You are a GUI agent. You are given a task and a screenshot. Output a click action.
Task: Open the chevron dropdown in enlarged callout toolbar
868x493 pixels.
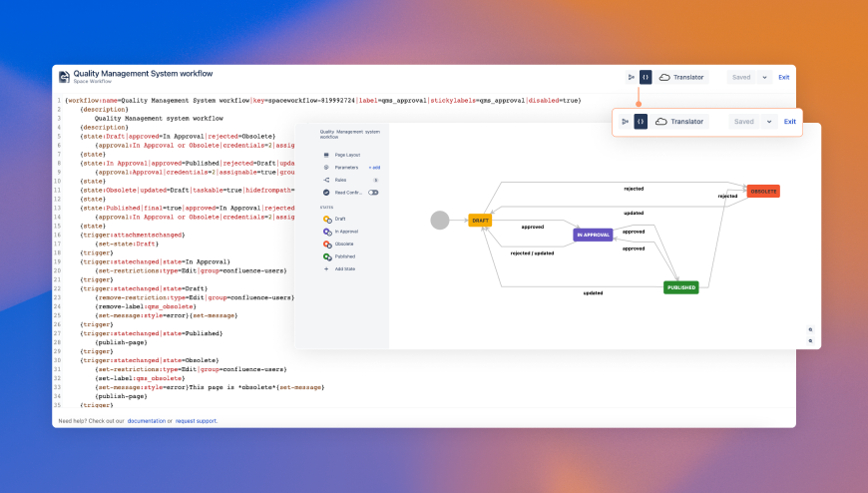point(769,122)
